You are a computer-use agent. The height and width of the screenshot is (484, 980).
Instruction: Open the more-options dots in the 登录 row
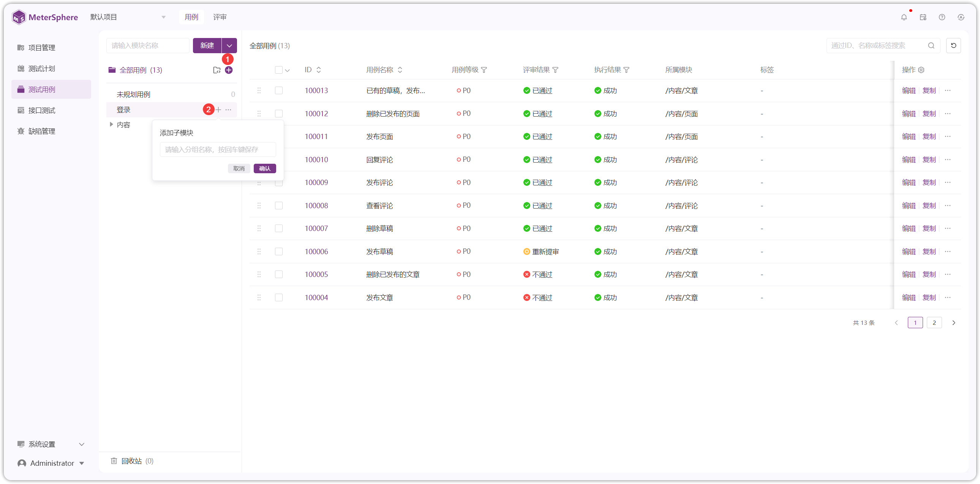(228, 109)
